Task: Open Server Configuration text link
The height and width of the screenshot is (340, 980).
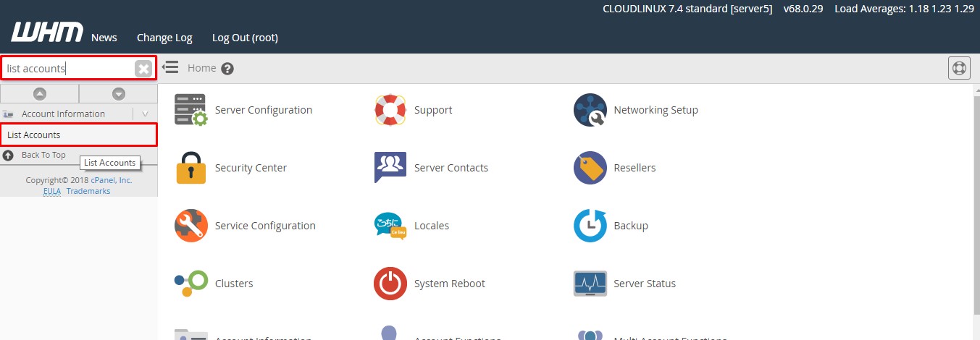Action: click(264, 110)
